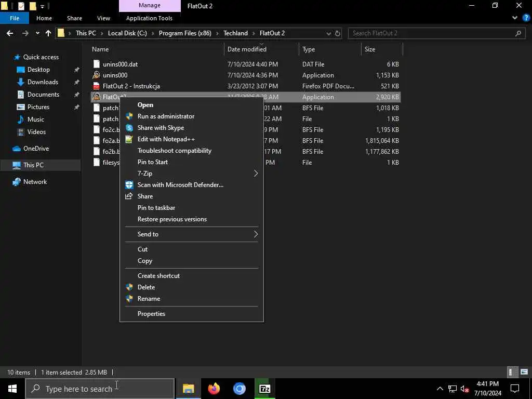532x399 pixels.
Task: Select OneDrive in navigation pane
Action: (x=36, y=149)
